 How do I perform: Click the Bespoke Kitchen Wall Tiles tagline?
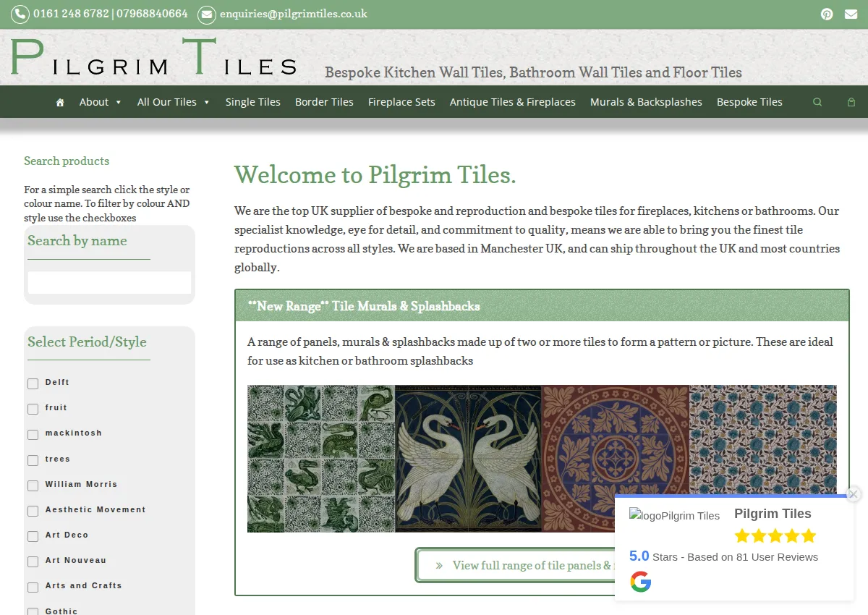tap(533, 72)
